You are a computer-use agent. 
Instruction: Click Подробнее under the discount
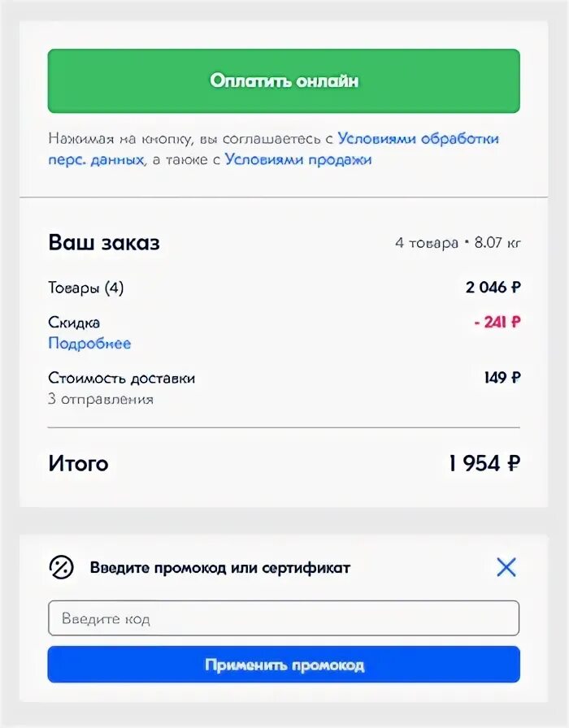(89, 344)
